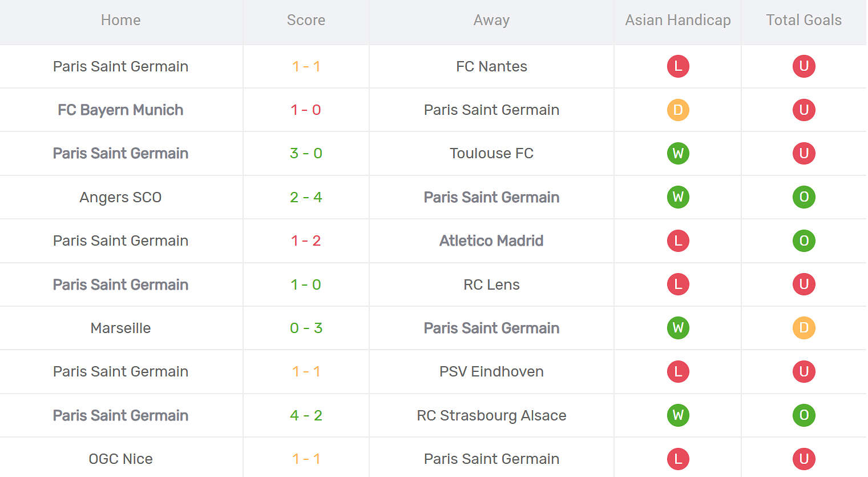The image size is (868, 477).
Task: Click the red L badge in FC Nantes row
Action: click(x=678, y=66)
